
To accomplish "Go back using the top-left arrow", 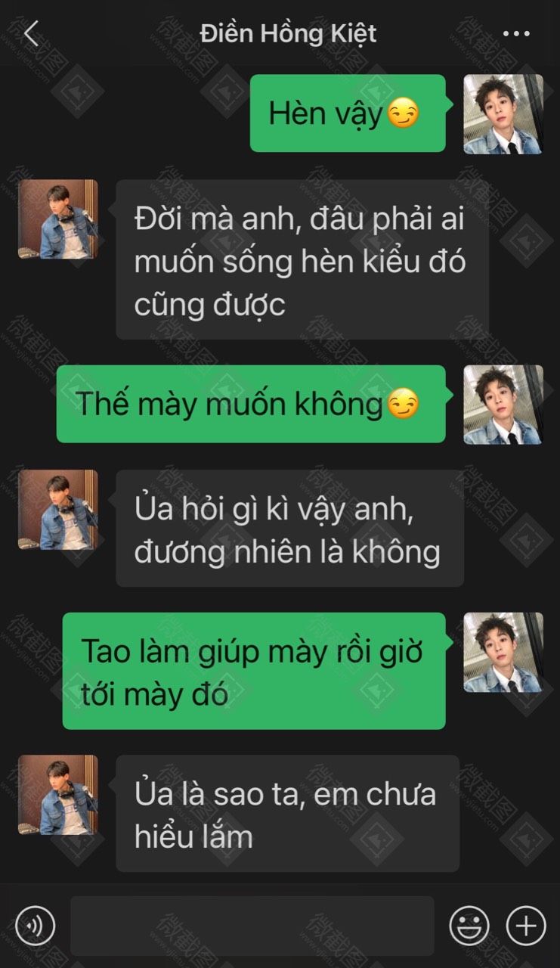I will coord(31,33).
